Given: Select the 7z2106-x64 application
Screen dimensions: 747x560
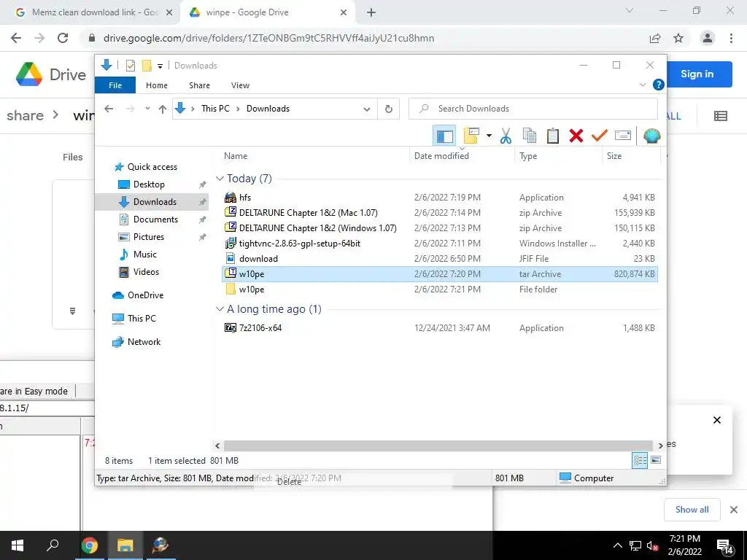Looking at the screenshot, I should click(440, 327).
